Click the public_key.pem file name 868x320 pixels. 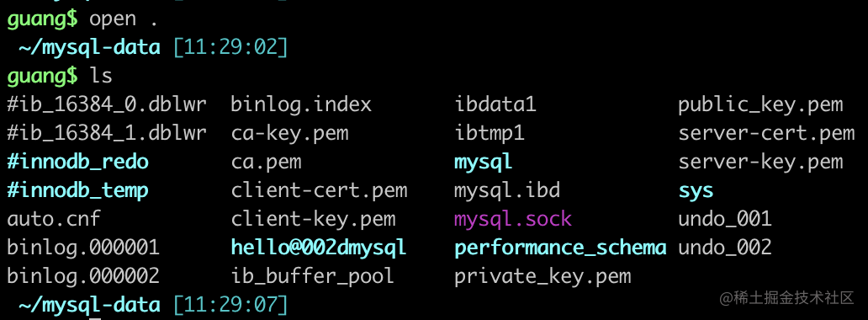pyautogui.click(x=760, y=104)
